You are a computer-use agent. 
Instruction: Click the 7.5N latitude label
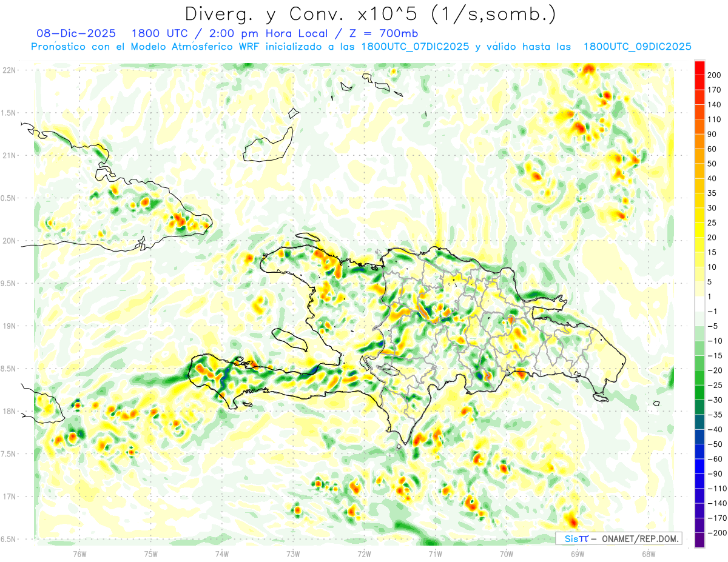(x=8, y=453)
